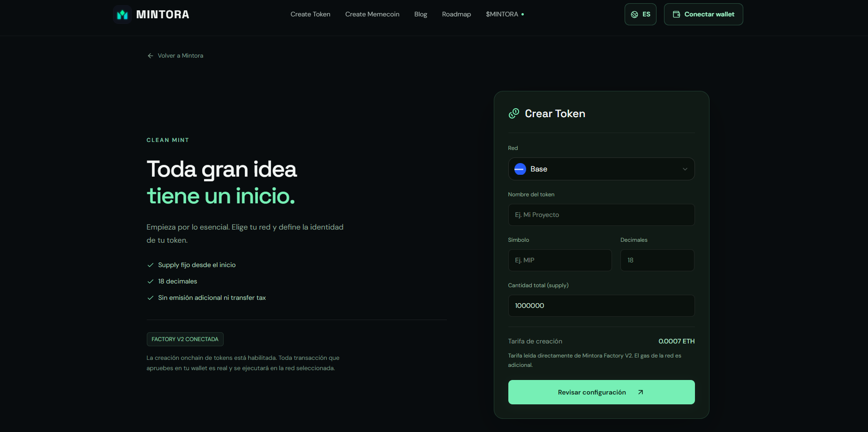Open the Blog nav link
The height and width of the screenshot is (432, 868).
[x=421, y=15]
